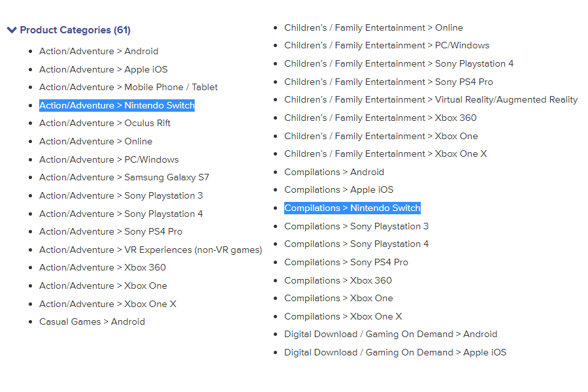The width and height of the screenshot is (588, 392).
Task: Select Digital Download / Gaming On Demand > Apple iOS
Action: [x=395, y=352]
